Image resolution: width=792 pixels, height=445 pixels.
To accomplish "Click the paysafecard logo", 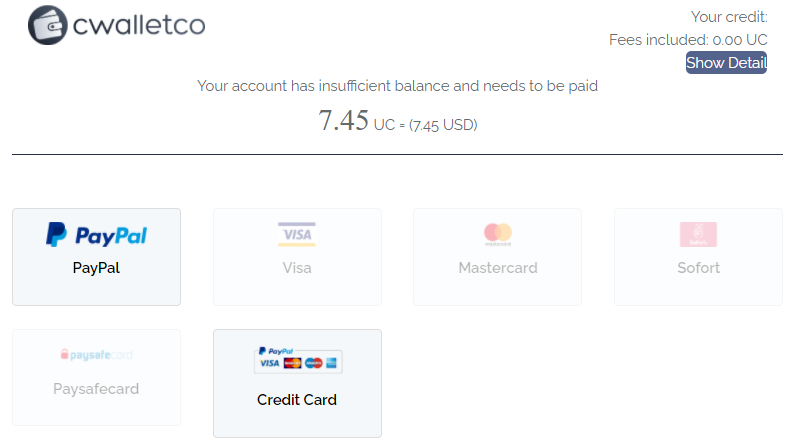I will (96, 355).
